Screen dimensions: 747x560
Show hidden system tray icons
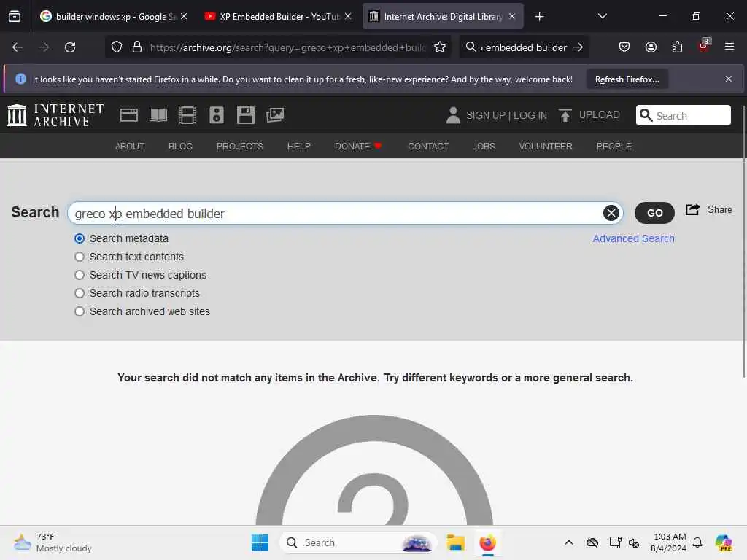569,542
